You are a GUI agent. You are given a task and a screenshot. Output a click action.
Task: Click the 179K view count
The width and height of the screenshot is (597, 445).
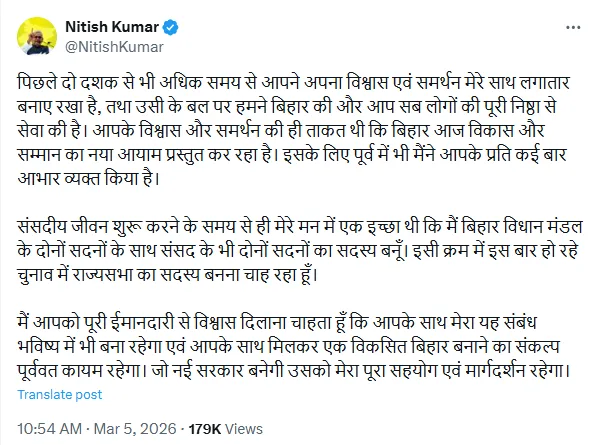click(205, 429)
